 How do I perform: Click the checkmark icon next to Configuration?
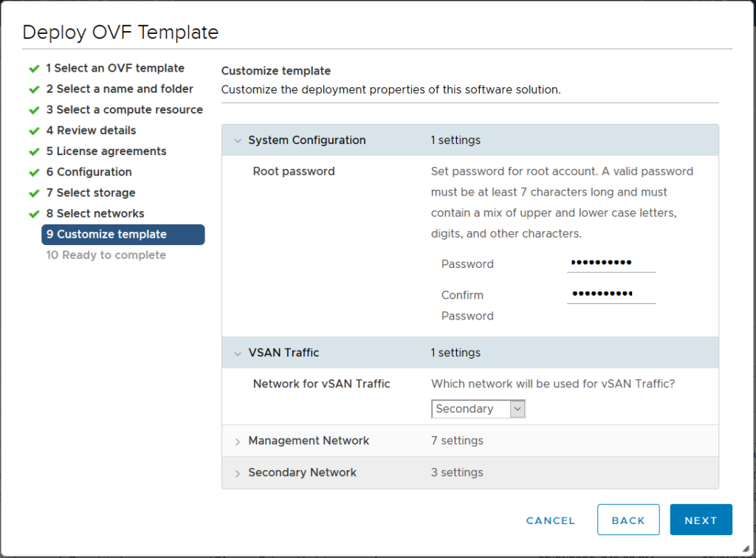click(34, 172)
